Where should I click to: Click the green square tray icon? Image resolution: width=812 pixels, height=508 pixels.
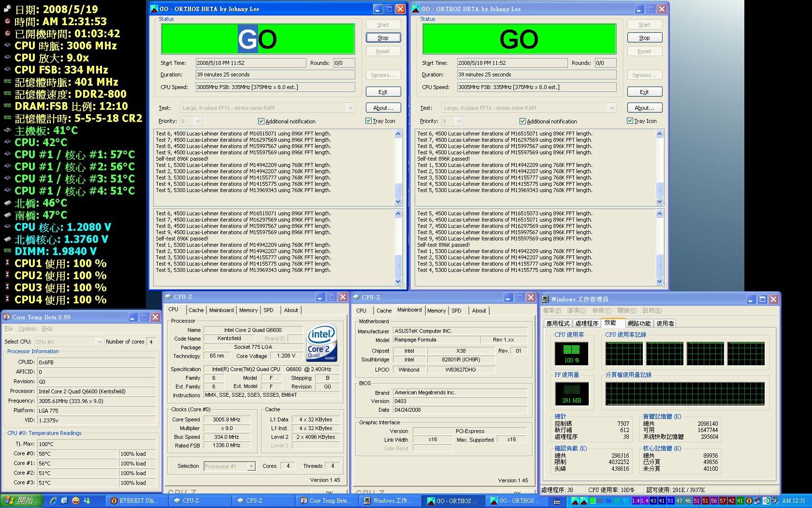593,501
